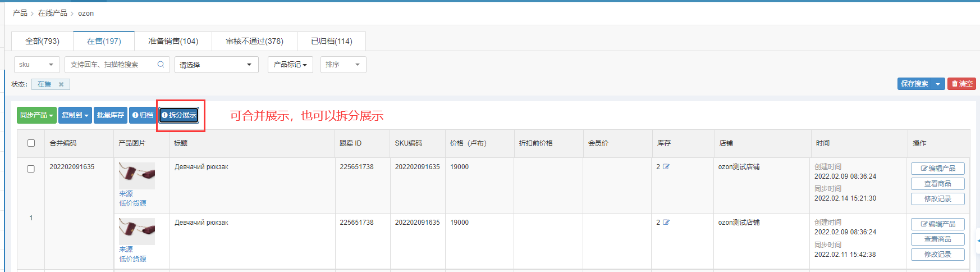Screen dimensions: 980x272
Task: Expand the 请选择 dropdown
Action: coord(216,65)
